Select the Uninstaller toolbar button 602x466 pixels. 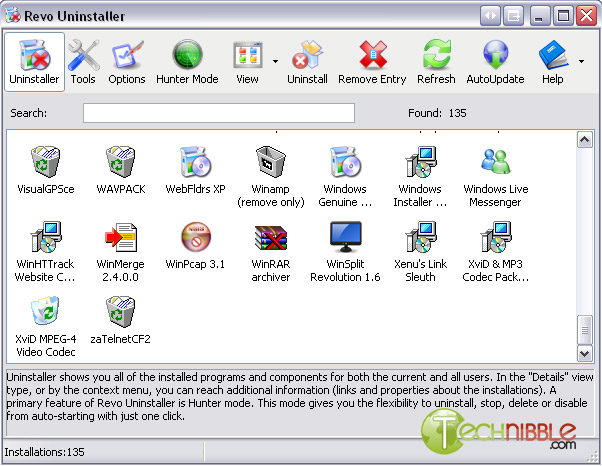point(34,62)
